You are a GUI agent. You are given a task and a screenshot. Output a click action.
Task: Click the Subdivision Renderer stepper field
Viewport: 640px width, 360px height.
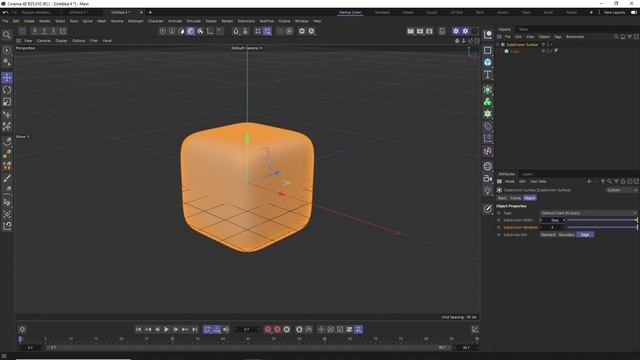(553, 227)
